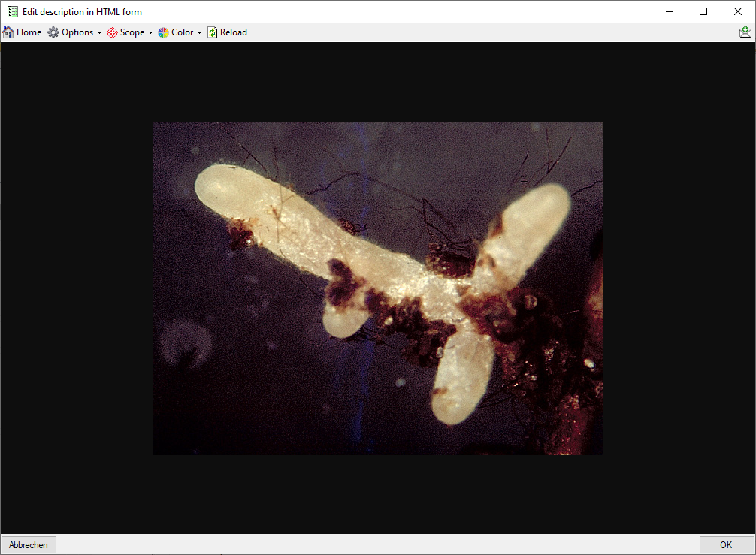
Task: Click the Options gear icon
Action: [x=53, y=32]
